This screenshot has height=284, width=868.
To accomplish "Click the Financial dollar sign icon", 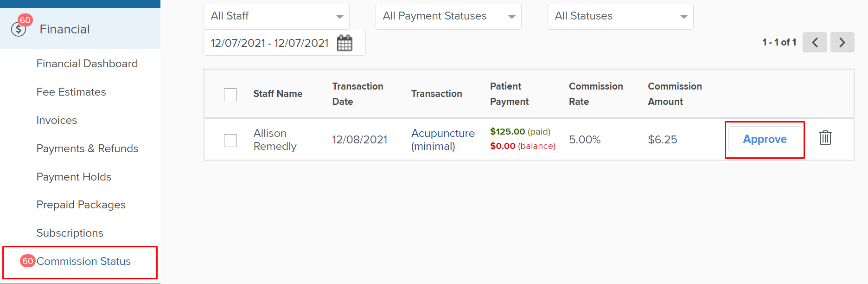I will coord(19,30).
